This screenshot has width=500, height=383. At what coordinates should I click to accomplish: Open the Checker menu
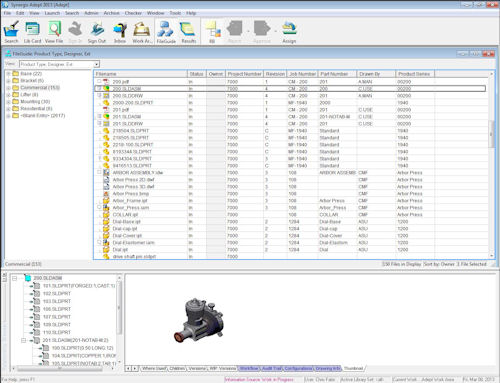(x=133, y=13)
